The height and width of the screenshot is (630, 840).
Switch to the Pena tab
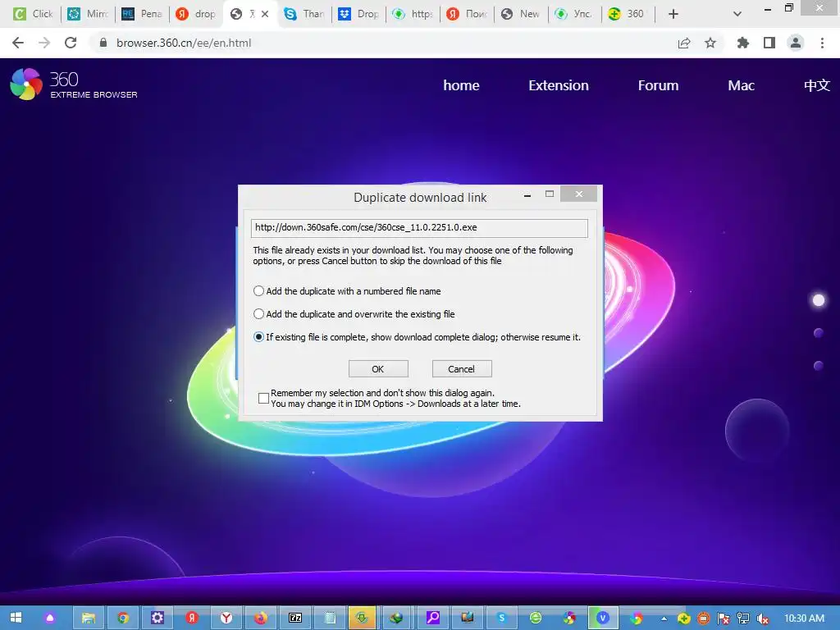(x=142, y=14)
